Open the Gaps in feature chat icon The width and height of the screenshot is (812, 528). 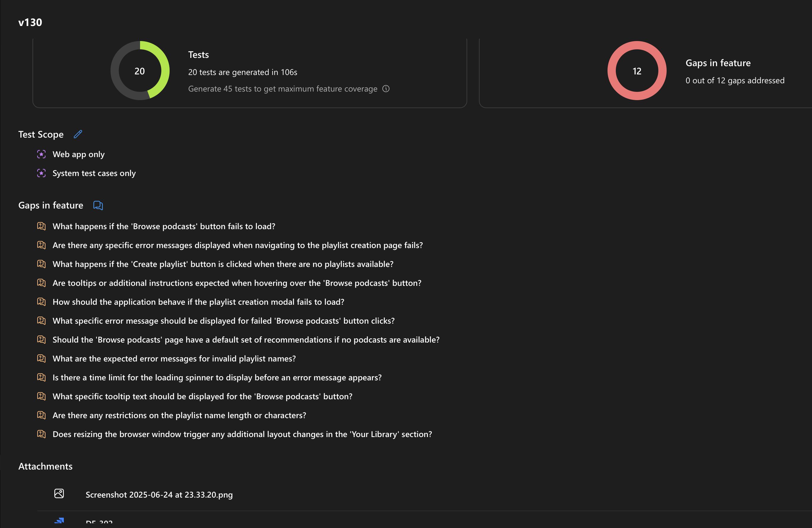point(98,205)
